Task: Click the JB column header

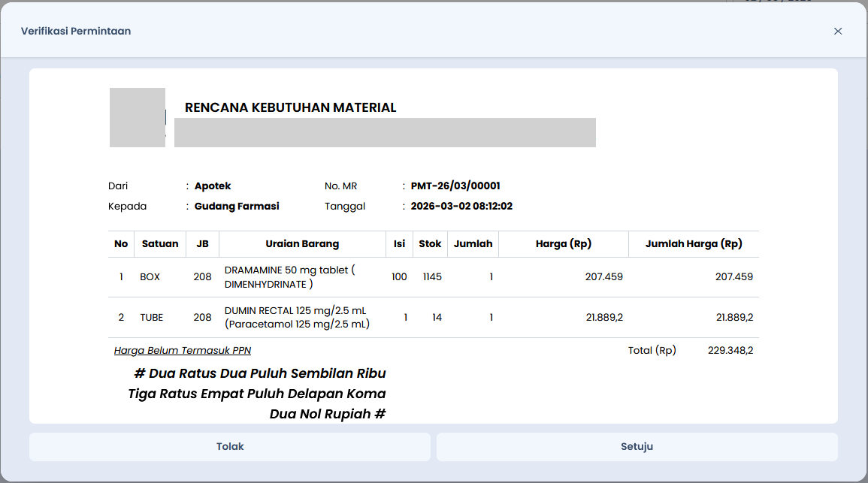Action: 203,244
